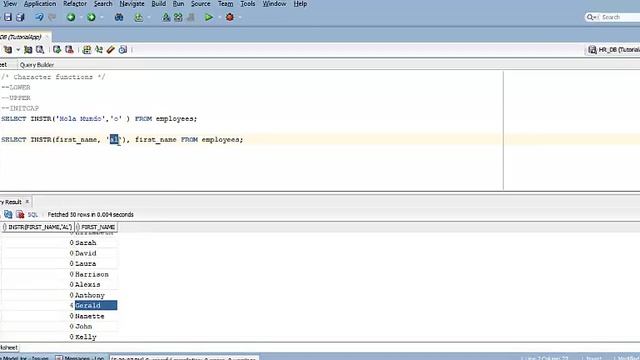The image size is (640, 360).
Task: Open the Refactor menu
Action: point(75,4)
